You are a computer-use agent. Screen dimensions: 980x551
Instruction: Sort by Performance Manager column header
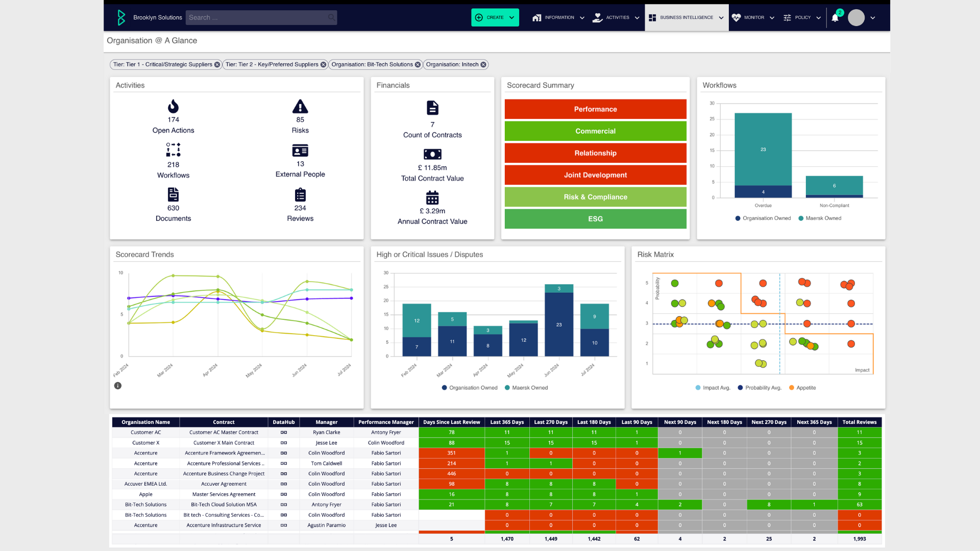tap(386, 422)
